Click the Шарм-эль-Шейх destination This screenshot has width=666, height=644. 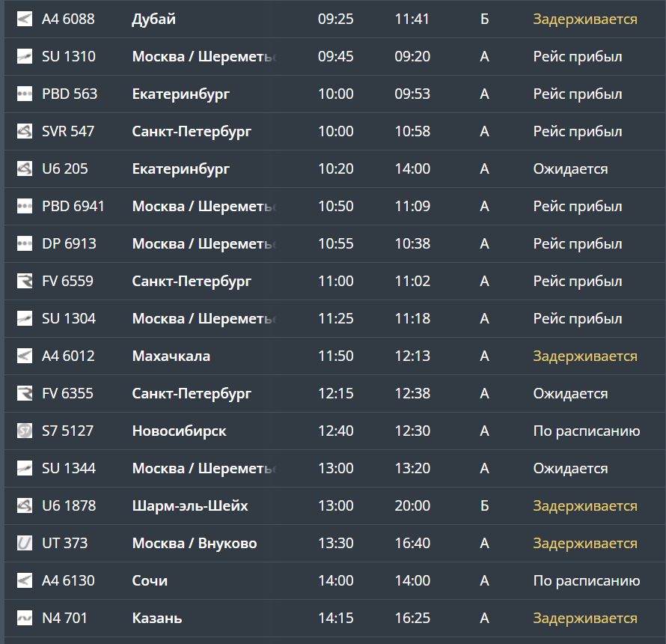tap(190, 505)
